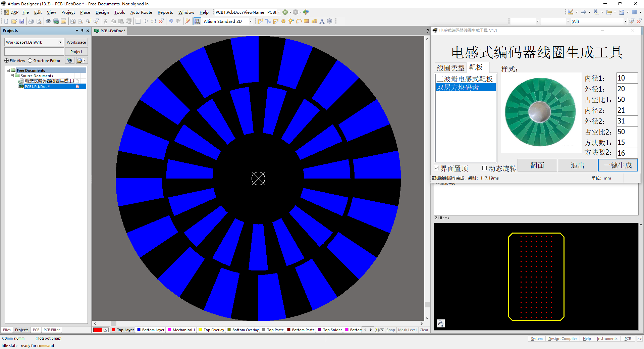This screenshot has height=349, width=644.
Task: Click the Clear button in layer bar
Action: coord(424,330)
